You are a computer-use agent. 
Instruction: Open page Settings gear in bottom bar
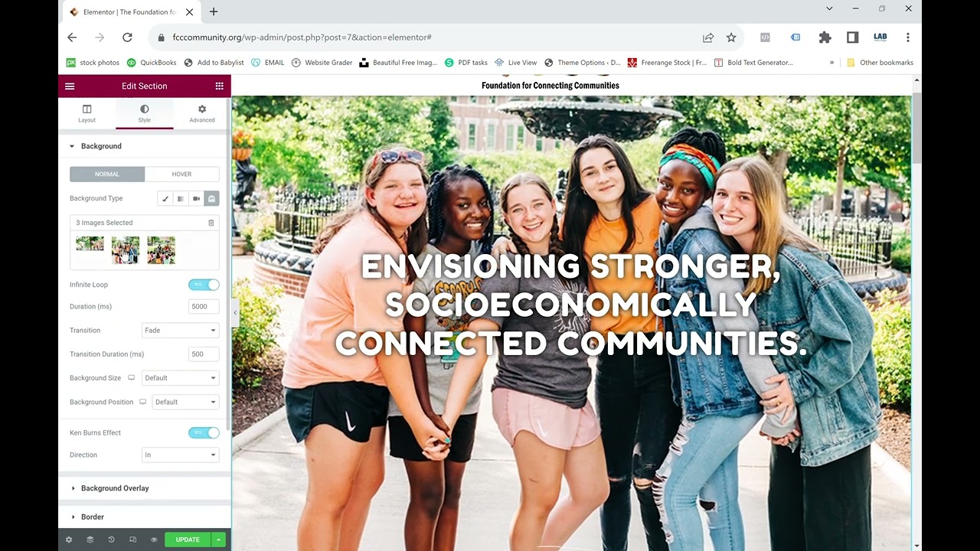pos(69,540)
